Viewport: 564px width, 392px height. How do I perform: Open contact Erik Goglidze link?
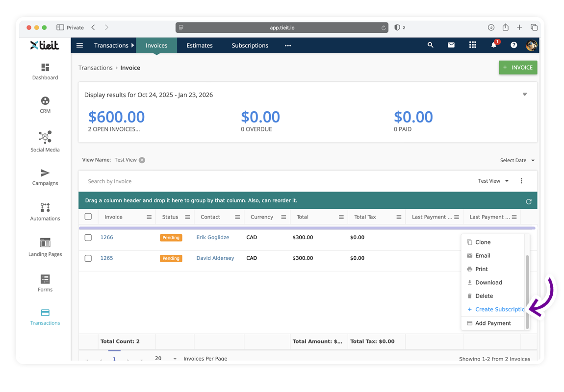[x=212, y=238]
